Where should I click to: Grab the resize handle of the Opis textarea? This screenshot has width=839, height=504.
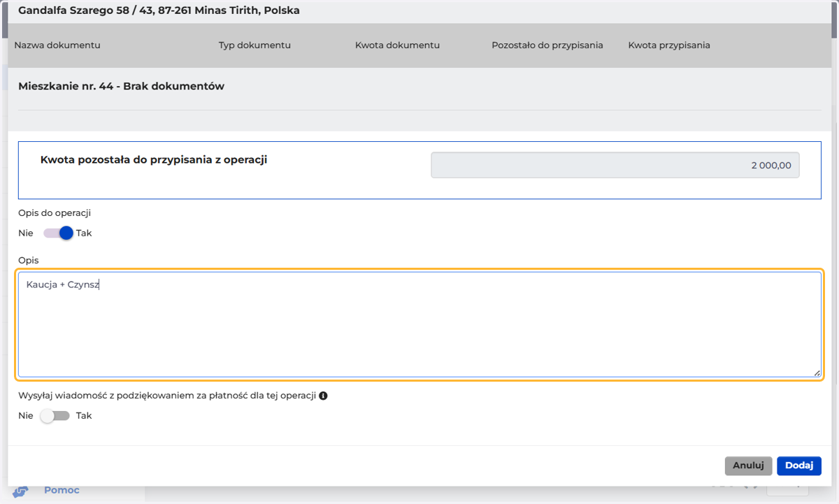pos(817,373)
